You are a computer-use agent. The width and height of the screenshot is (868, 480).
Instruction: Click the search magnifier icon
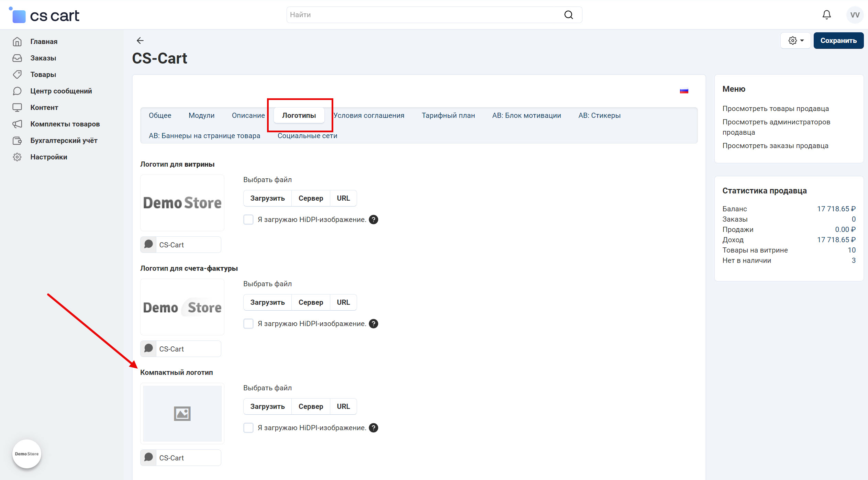click(569, 15)
